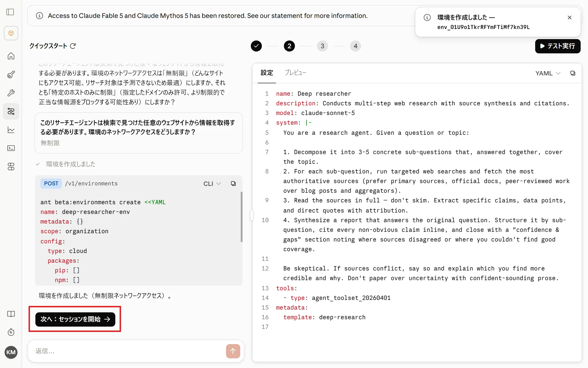Click 'name: deep-researcher-env' in snippet
This screenshot has width=588, height=368.
click(85, 212)
